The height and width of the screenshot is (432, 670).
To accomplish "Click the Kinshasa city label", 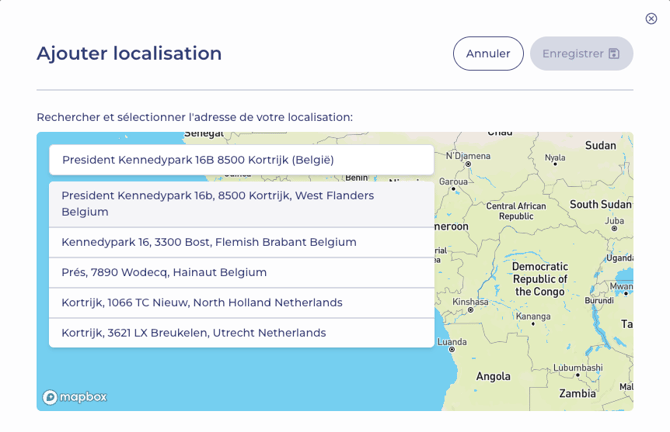I will click(470, 302).
